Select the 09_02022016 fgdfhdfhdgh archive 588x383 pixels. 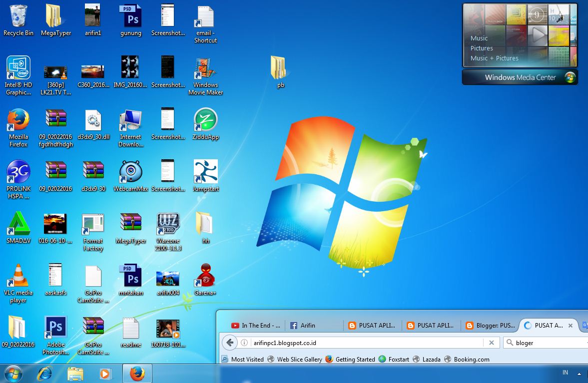55,118
